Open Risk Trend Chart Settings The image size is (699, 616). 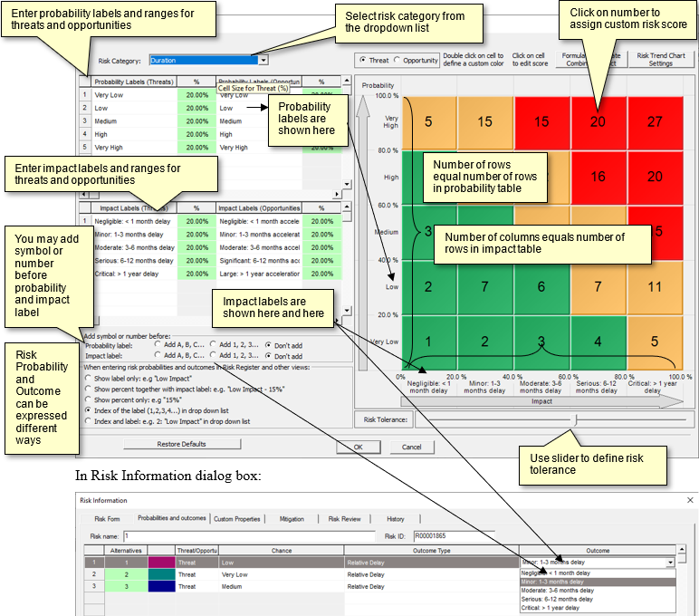pos(661,59)
